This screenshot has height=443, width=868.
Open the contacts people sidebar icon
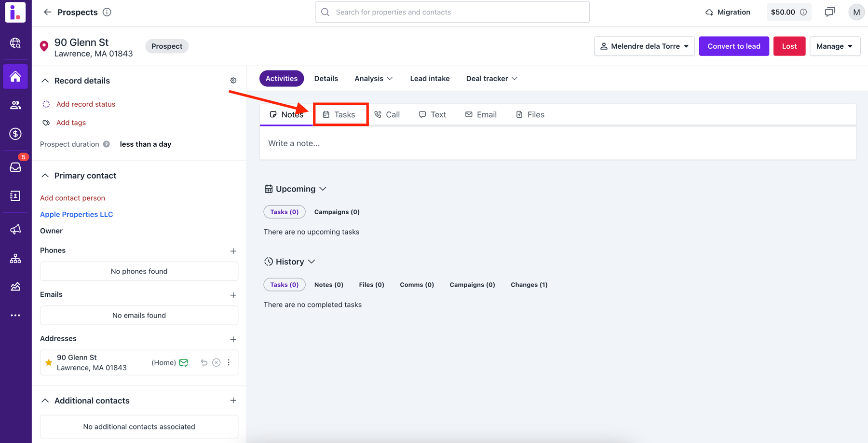15,105
